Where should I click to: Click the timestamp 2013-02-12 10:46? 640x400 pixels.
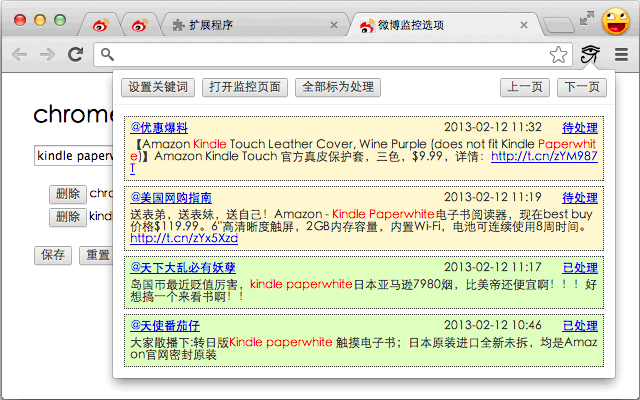coord(493,325)
